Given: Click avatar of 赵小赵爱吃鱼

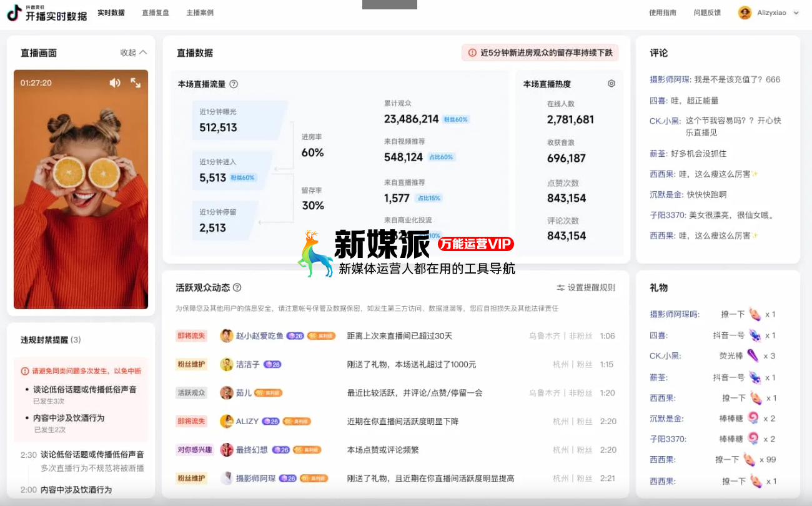Looking at the screenshot, I should 227,335.
